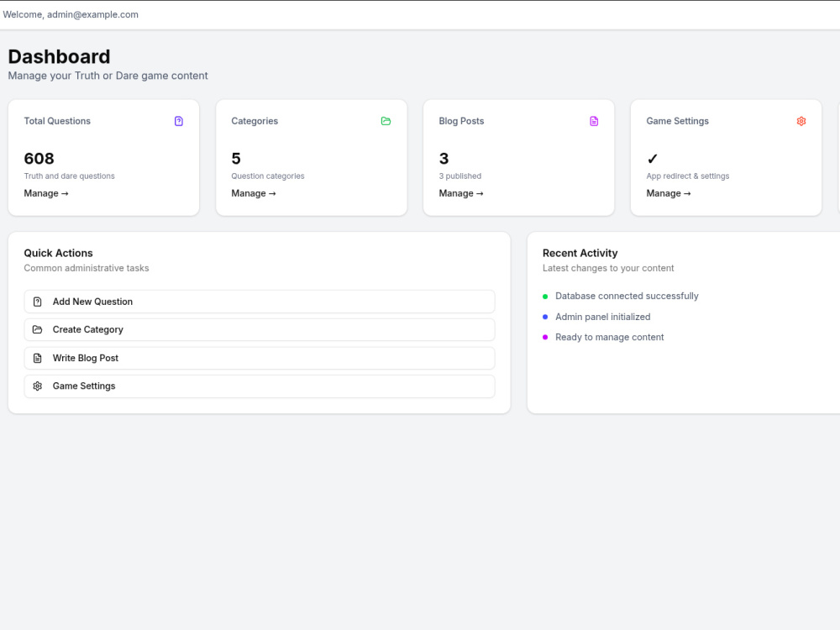Click the magenta status dot for Ready to manage content

coord(545,337)
